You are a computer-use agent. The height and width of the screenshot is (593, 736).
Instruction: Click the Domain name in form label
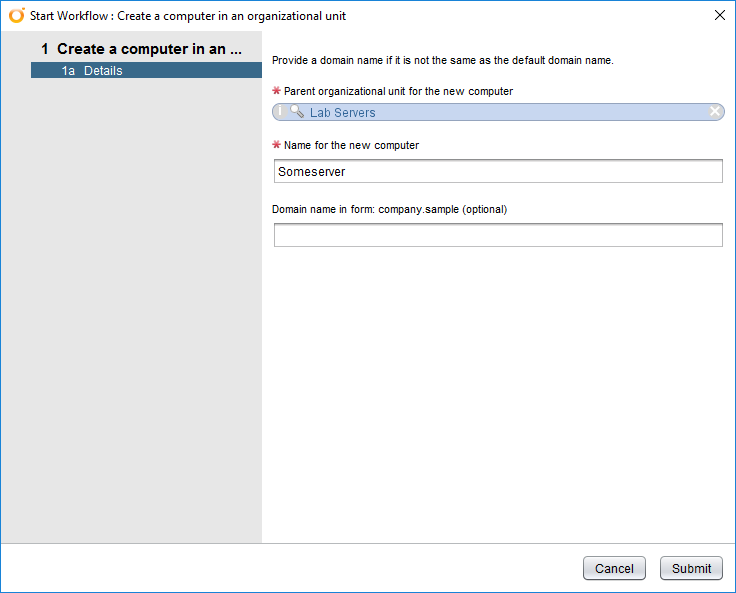coord(389,209)
